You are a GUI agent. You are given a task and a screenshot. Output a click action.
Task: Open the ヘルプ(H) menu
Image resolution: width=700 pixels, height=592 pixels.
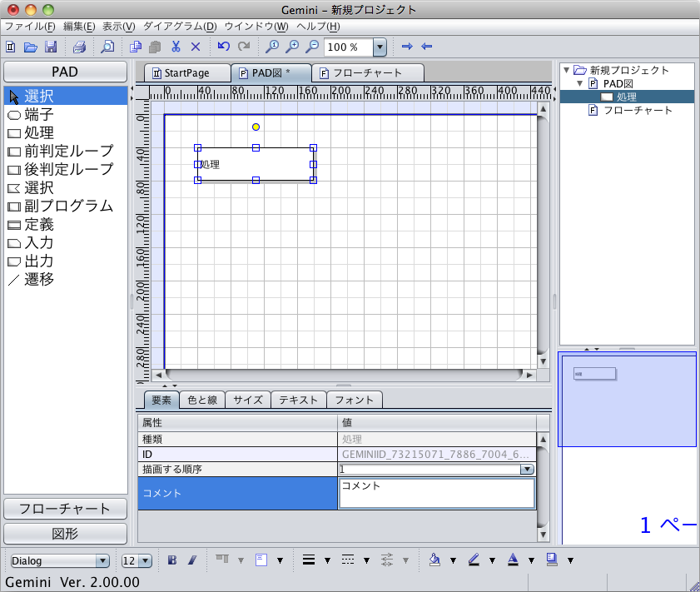click(x=318, y=27)
